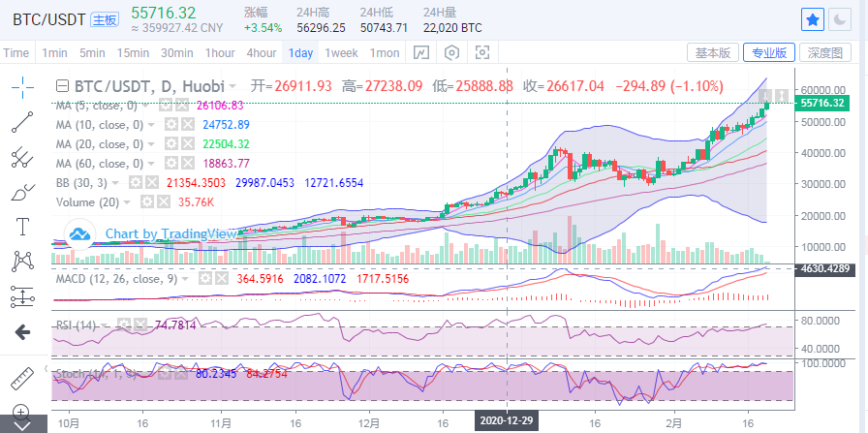Switch to 基本版 basic chart version
The height and width of the screenshot is (433, 868).
713,52
